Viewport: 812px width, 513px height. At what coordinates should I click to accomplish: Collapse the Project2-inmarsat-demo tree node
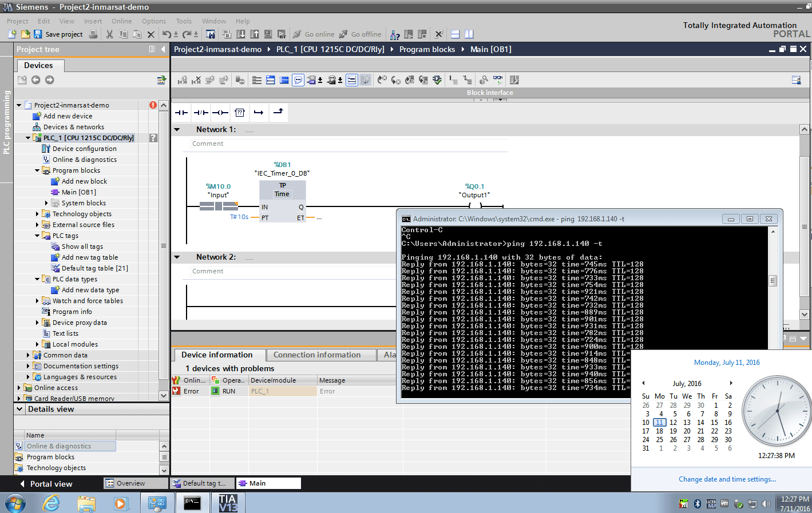[19, 105]
